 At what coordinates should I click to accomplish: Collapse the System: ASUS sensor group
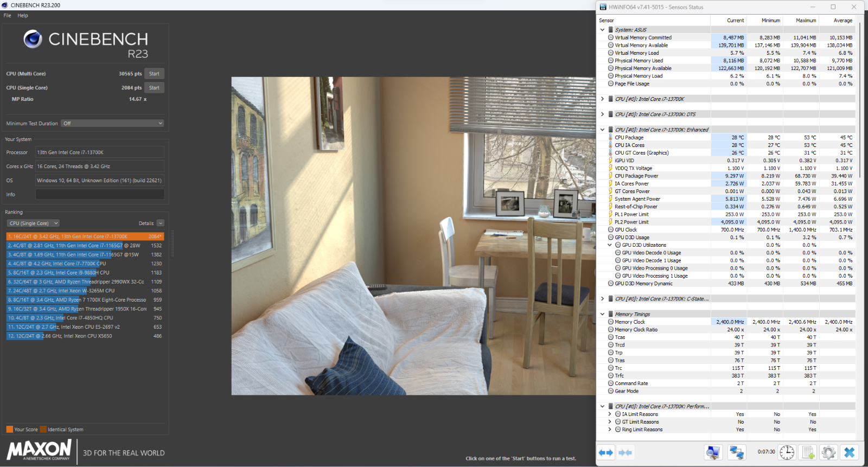click(x=602, y=30)
